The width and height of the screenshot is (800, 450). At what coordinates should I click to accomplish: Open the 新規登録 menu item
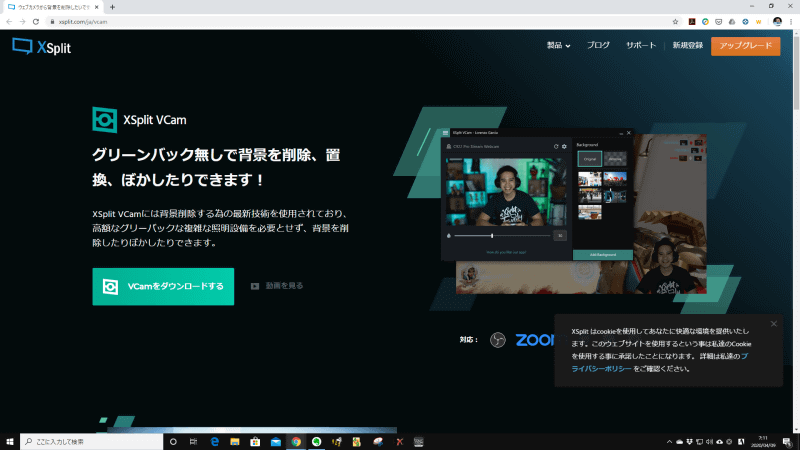tap(687, 45)
